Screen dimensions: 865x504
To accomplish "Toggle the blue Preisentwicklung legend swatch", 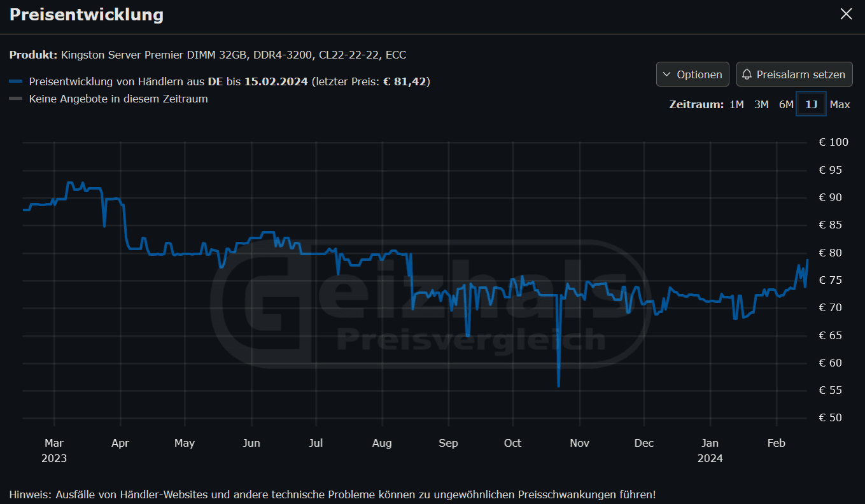I will pyautogui.click(x=16, y=82).
